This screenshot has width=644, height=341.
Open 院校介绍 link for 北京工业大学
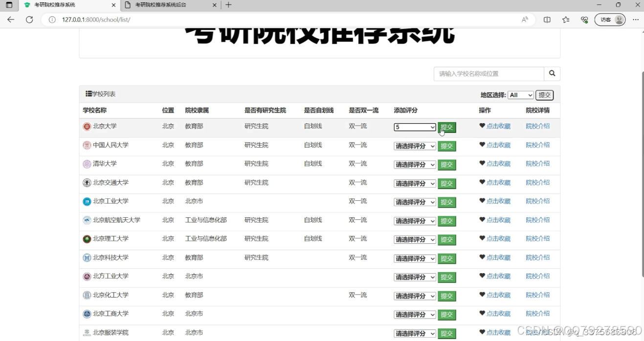point(537,201)
